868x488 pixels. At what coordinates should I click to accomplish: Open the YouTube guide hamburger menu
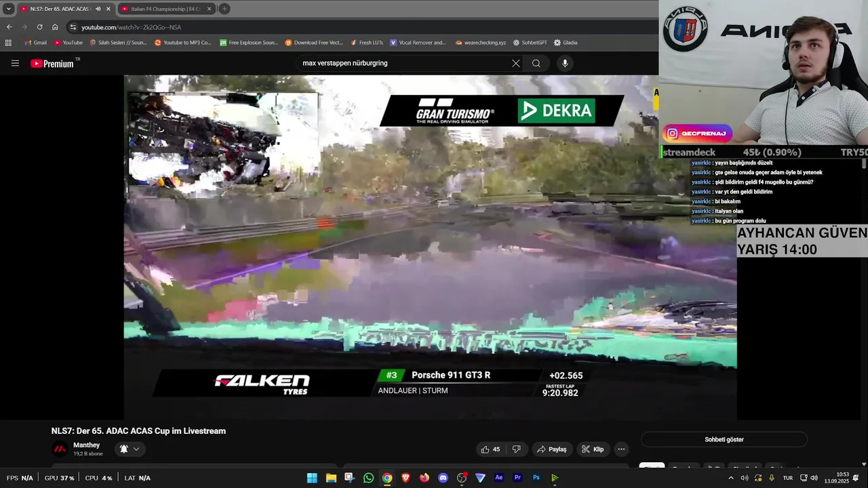15,63
